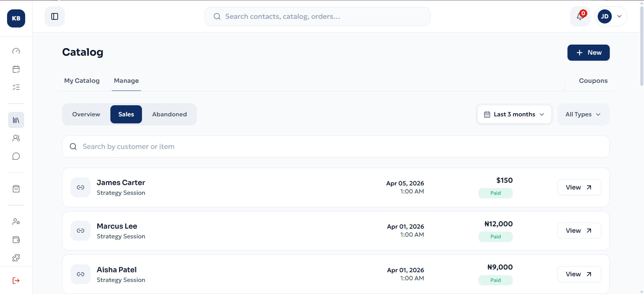Open the Coupons tab

pos(593,81)
